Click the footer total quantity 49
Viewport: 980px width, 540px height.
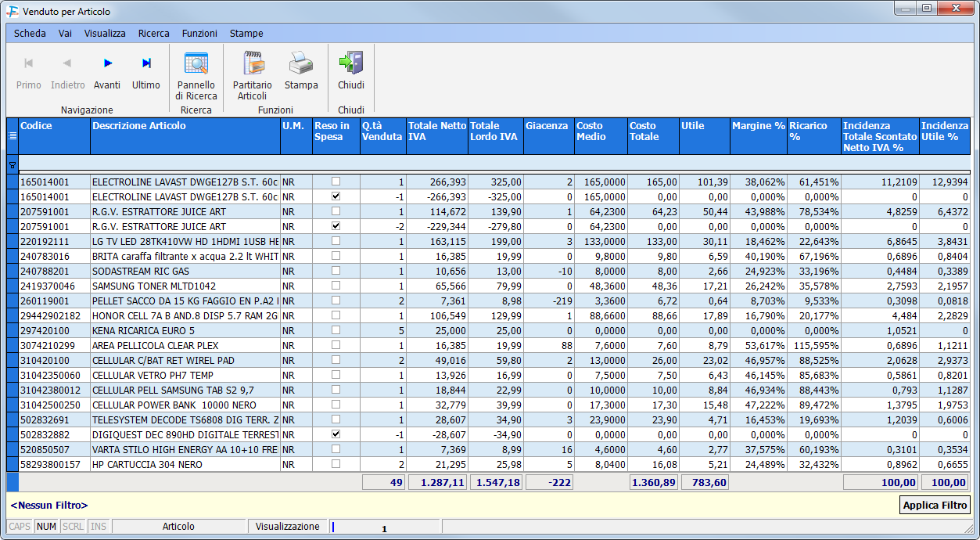[383, 482]
